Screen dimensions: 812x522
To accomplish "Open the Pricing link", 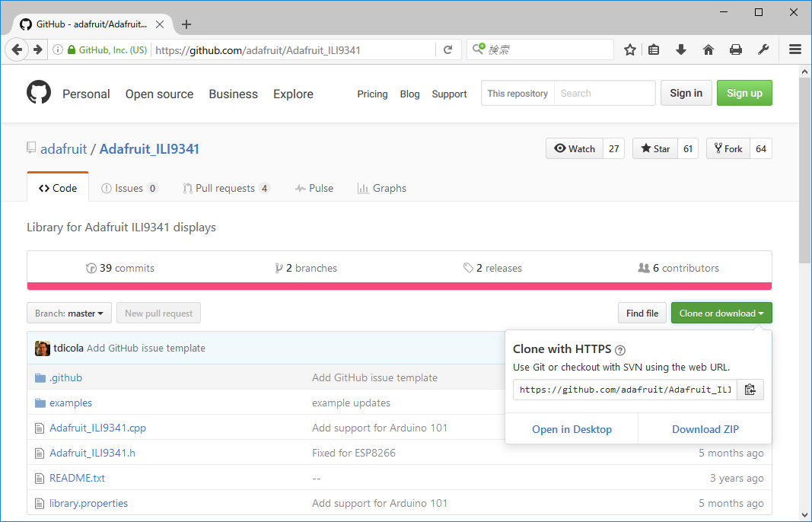I will tap(372, 94).
